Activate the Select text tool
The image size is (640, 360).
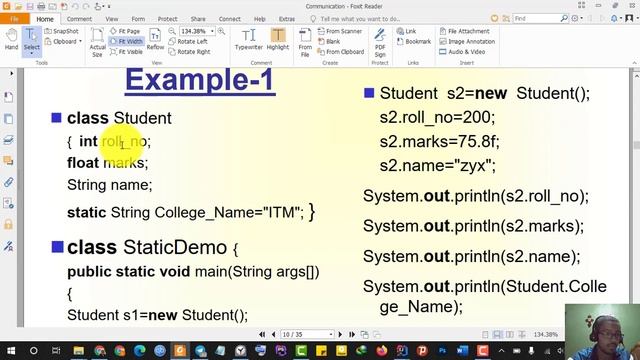[31, 38]
